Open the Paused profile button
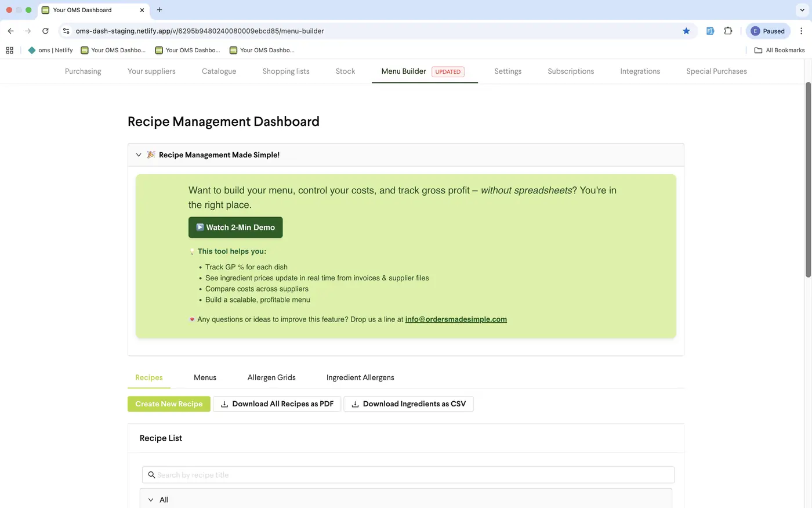 (768, 31)
